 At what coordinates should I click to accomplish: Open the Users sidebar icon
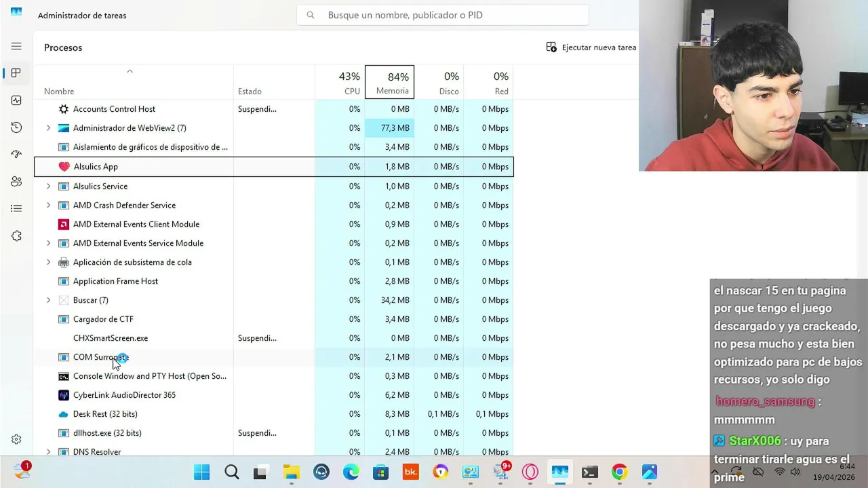16,182
